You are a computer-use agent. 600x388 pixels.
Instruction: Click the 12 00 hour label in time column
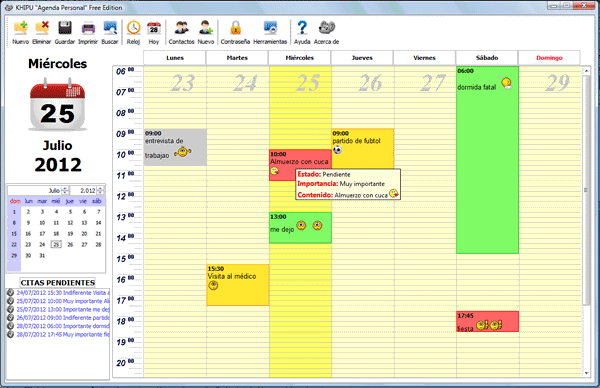coord(126,196)
